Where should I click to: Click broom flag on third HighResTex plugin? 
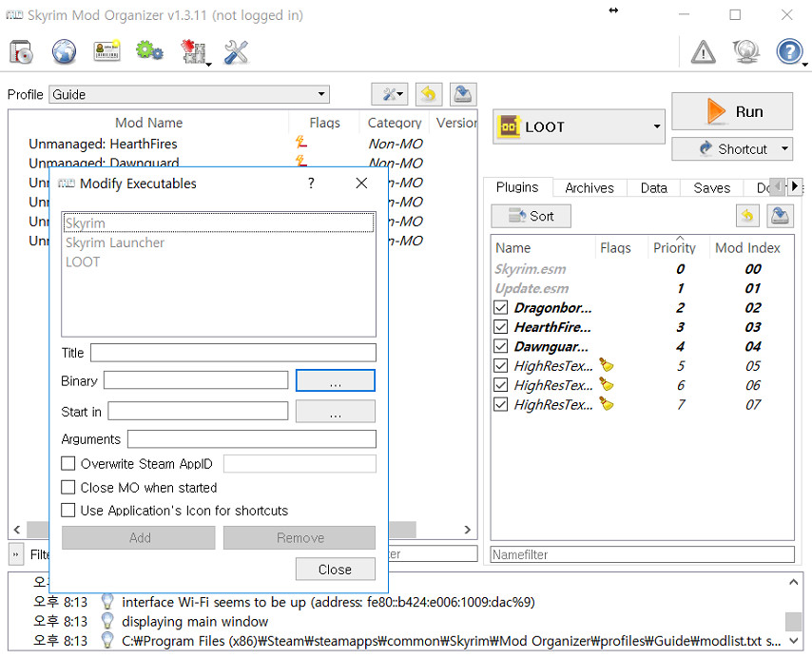607,404
